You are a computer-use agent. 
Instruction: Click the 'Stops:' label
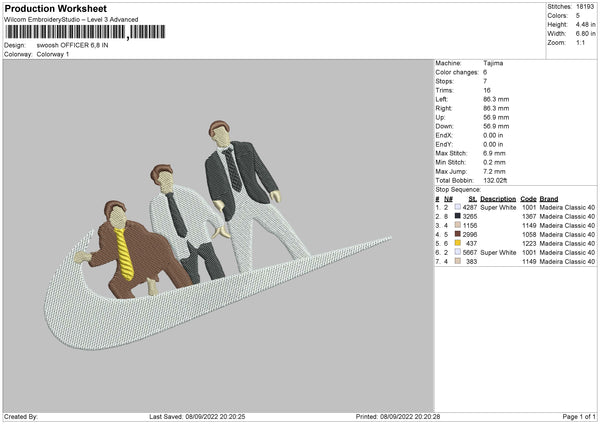(x=444, y=81)
